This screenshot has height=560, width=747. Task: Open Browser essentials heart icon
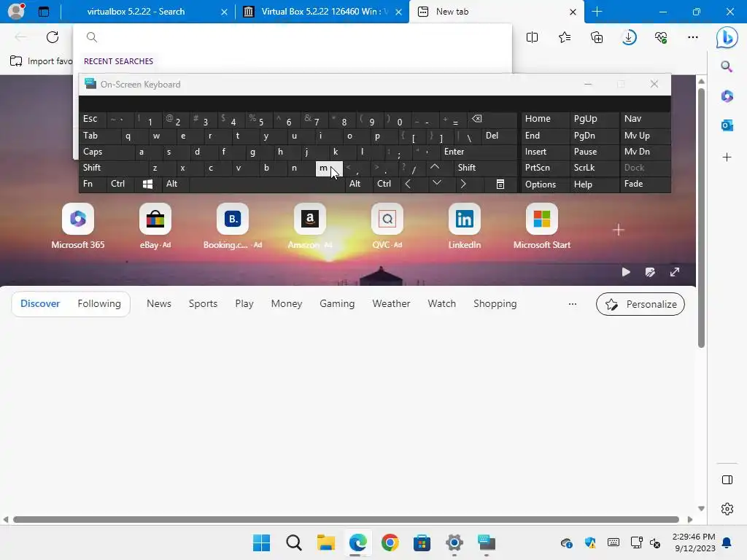661,37
